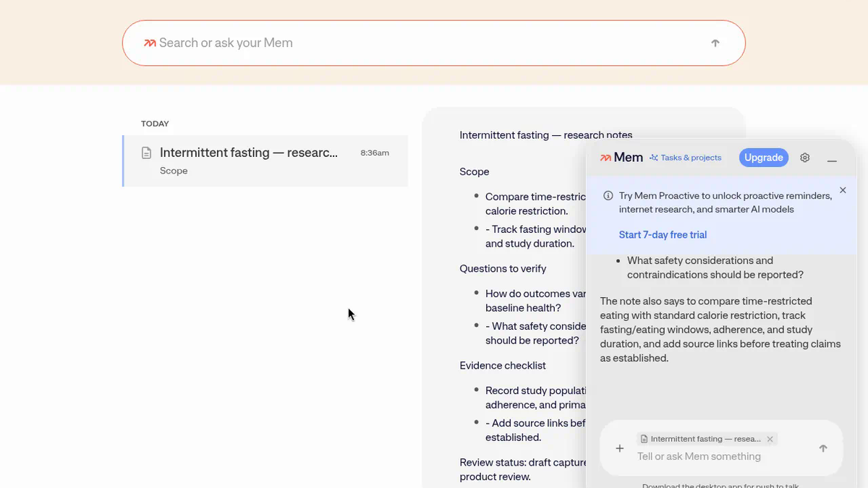Click the plus icon to add attachment
This screenshot has height=488, width=868.
coord(620,448)
